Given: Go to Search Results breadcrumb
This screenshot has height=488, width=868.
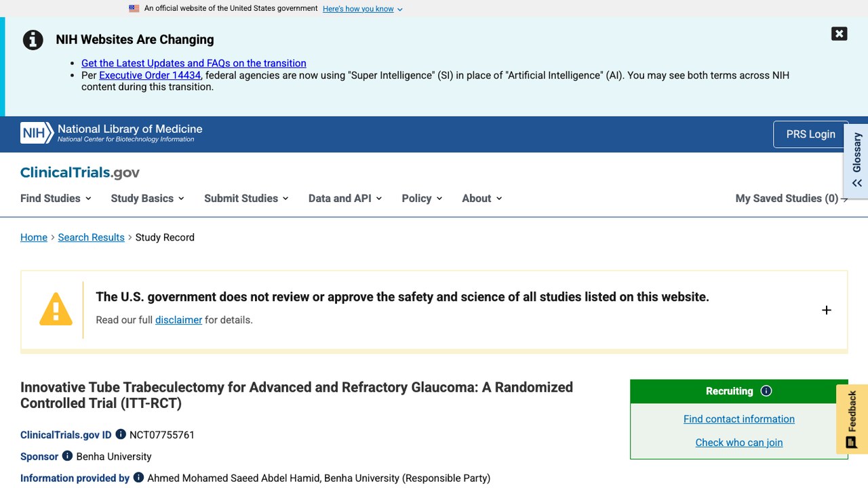Looking at the screenshot, I should (92, 237).
